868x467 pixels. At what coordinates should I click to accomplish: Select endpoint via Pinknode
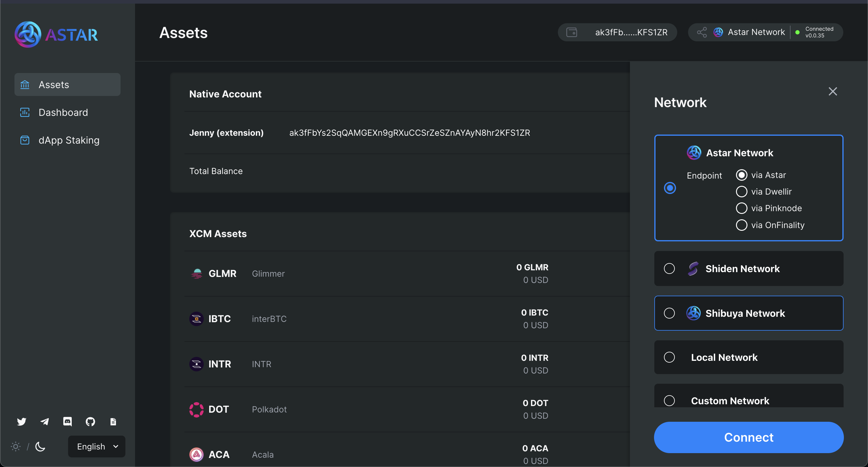pos(742,208)
